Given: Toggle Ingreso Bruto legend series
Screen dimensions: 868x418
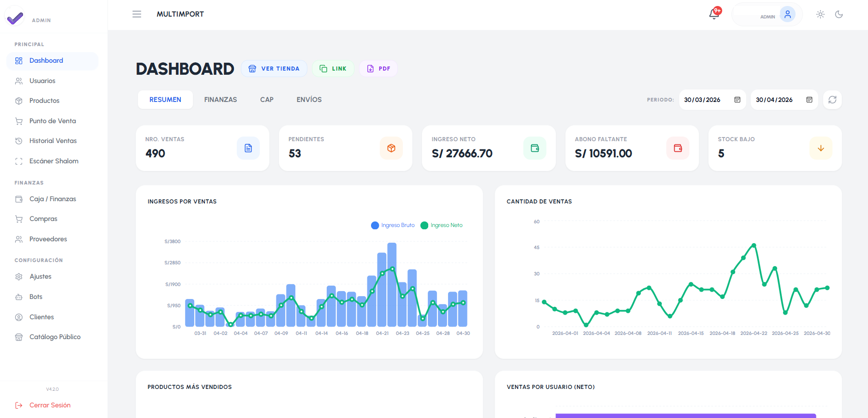Looking at the screenshot, I should [393, 225].
